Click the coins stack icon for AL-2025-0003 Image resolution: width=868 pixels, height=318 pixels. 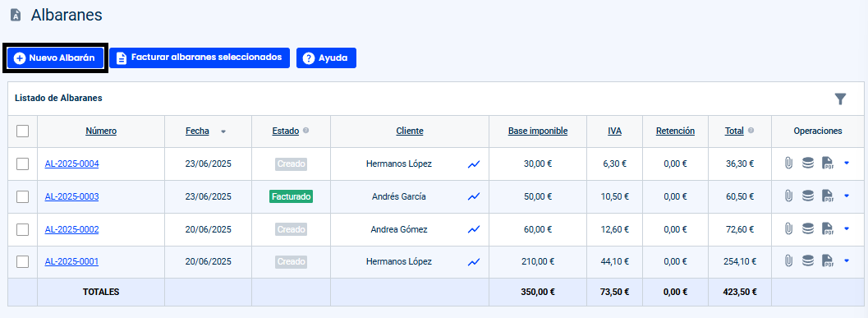[x=808, y=196]
